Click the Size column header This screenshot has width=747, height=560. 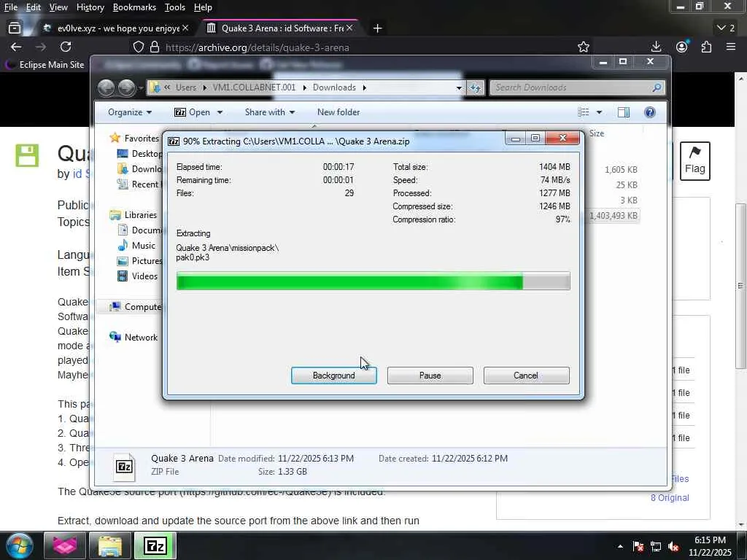[597, 133]
